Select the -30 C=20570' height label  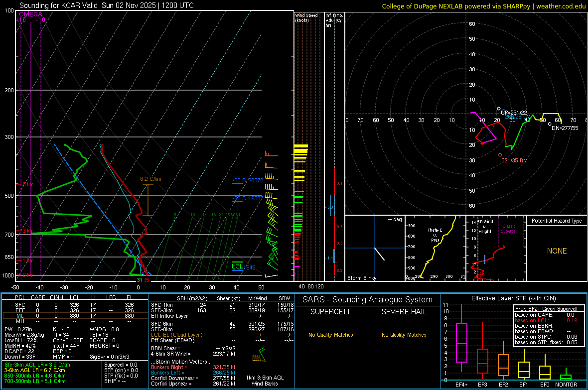tap(248, 180)
